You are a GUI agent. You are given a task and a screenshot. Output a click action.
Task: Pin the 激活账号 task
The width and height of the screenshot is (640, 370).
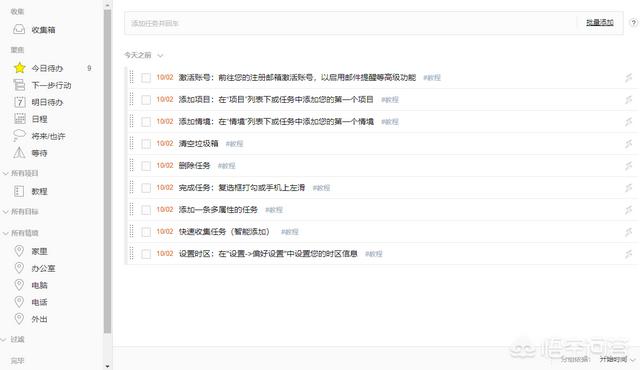pyautogui.click(x=629, y=78)
